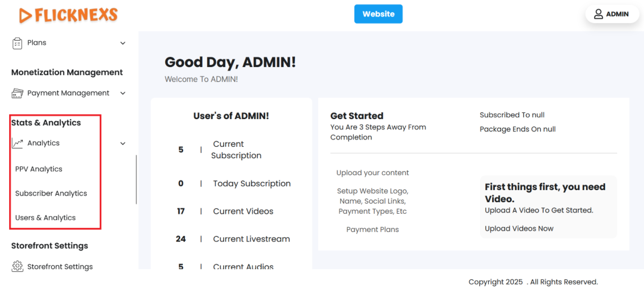Image resolution: width=644 pixels, height=290 pixels.
Task: Expand the Payment Management chevron
Action: pyautogui.click(x=123, y=93)
